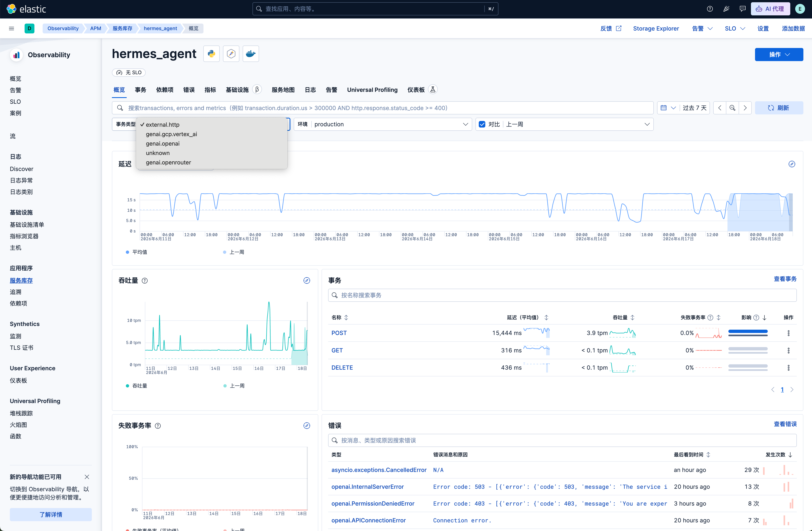Open the POST transaction link
The width and height of the screenshot is (812, 531).
[339, 333]
